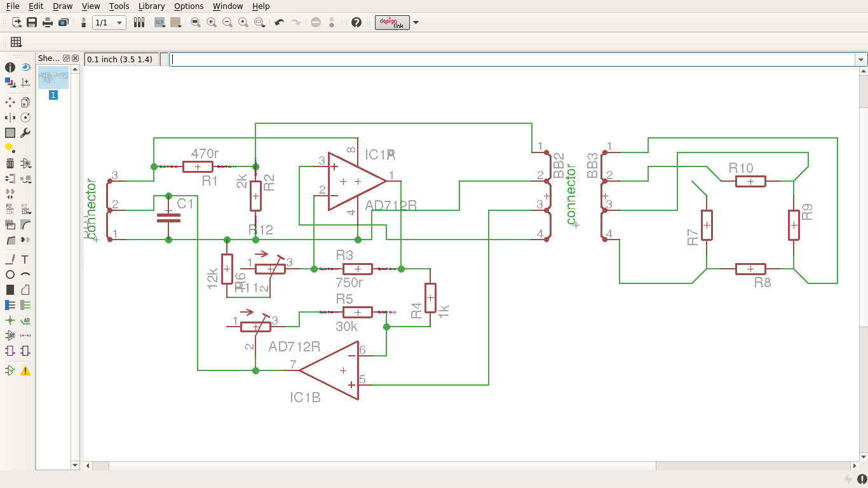Click the zoom in icon

click(x=212, y=22)
